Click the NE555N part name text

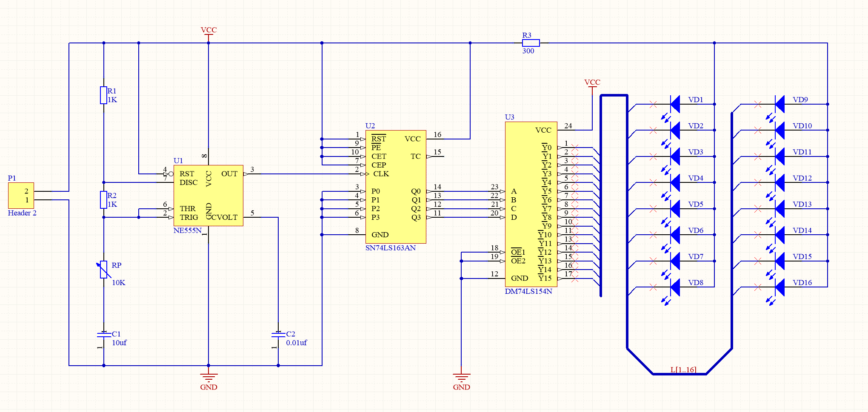[x=187, y=230]
